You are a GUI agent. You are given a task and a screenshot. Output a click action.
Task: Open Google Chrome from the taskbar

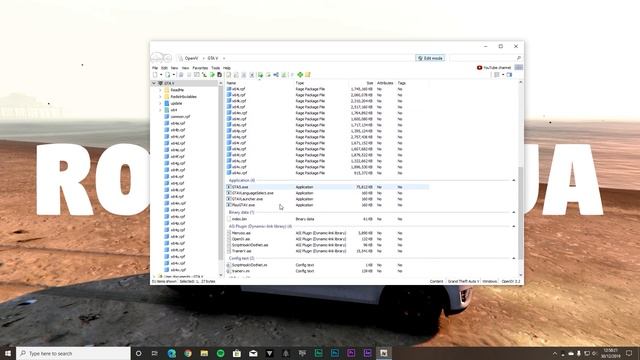[188, 353]
